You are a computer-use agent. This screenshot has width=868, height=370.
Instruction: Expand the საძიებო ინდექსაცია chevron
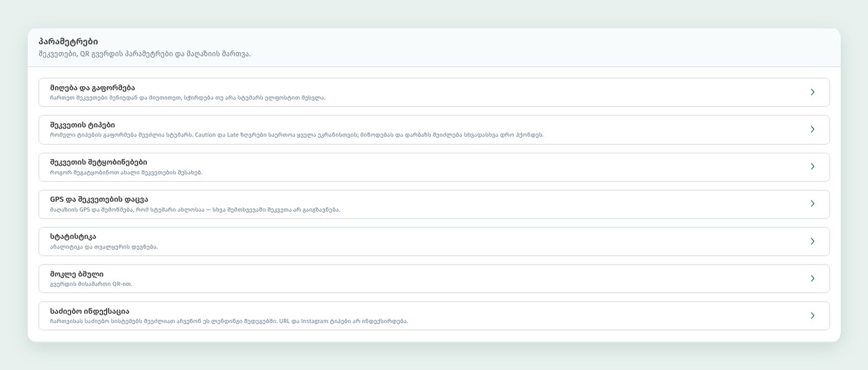click(x=812, y=315)
